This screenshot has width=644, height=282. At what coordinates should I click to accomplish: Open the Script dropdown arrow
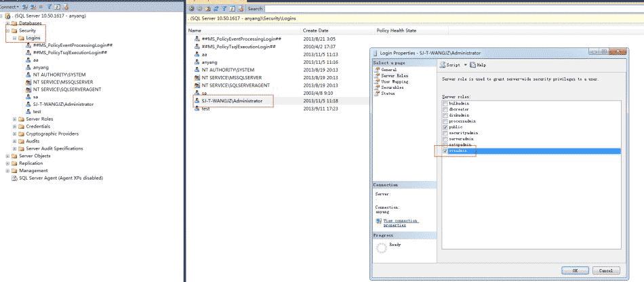click(464, 65)
